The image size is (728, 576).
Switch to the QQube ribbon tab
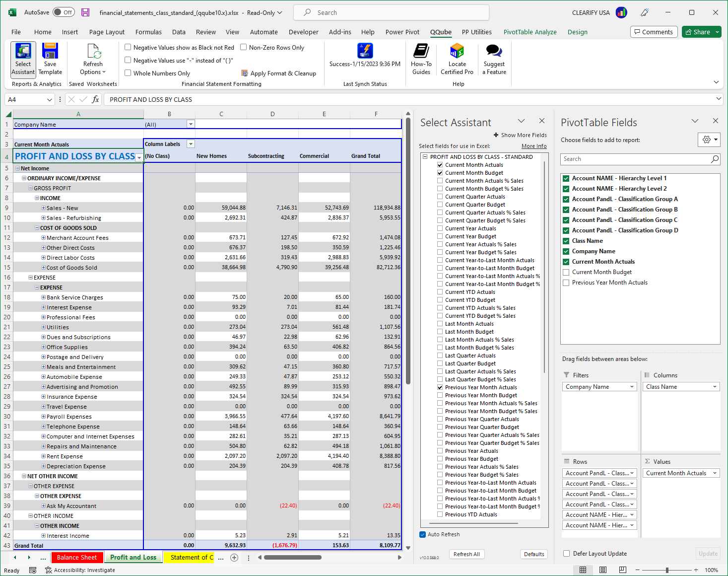tap(441, 32)
